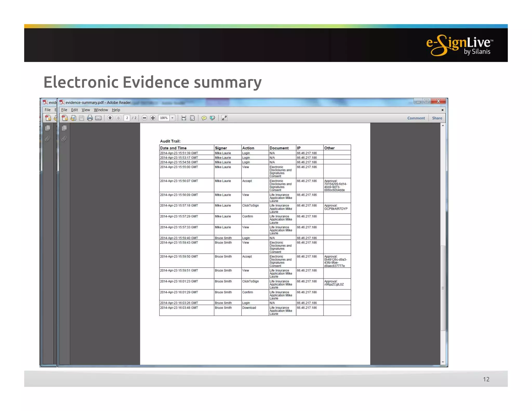
Task: Go to previous page with up arrow
Action: point(110,118)
